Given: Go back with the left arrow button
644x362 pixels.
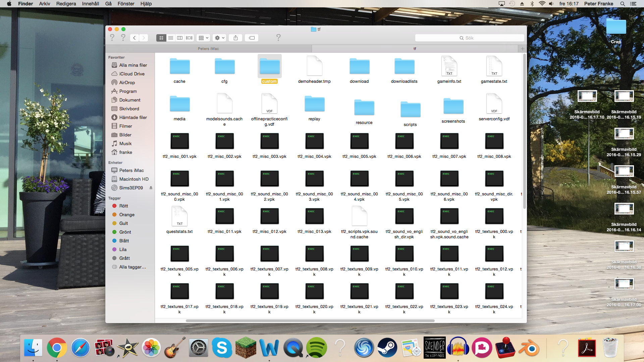Looking at the screenshot, I should pos(135,38).
